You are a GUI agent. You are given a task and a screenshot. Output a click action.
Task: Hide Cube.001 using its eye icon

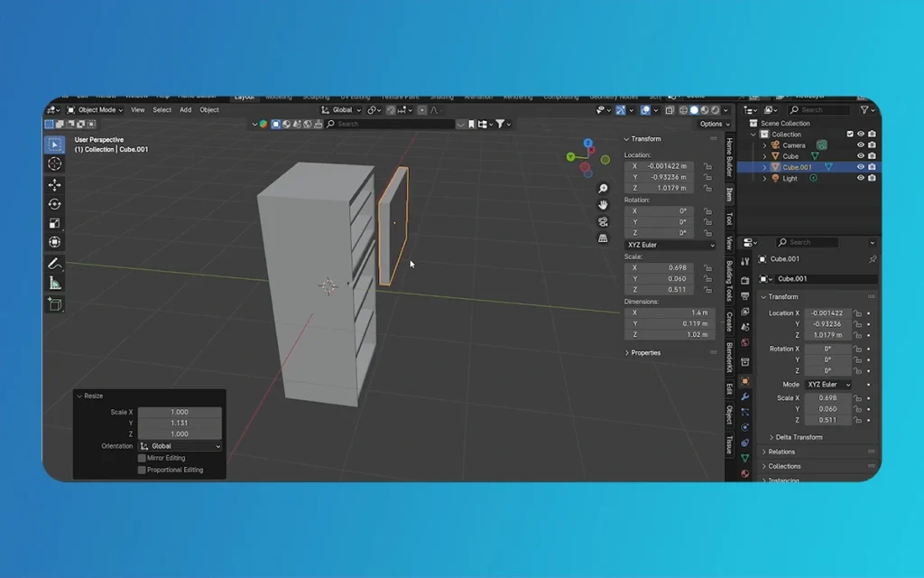(x=860, y=167)
